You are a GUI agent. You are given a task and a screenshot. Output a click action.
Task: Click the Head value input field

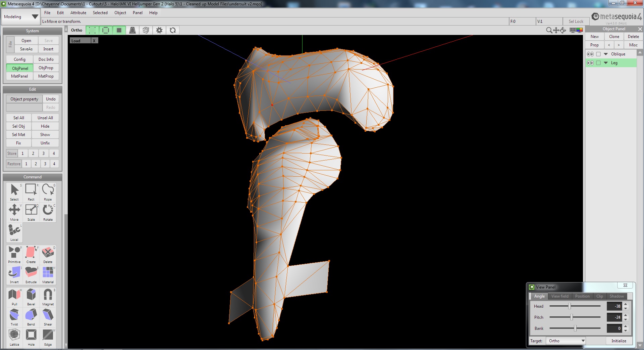coord(614,306)
